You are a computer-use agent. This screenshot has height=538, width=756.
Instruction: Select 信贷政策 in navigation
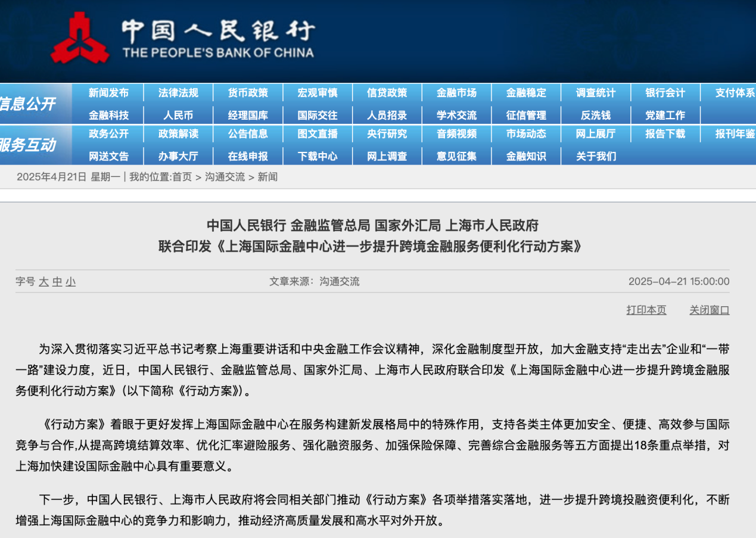click(x=387, y=93)
